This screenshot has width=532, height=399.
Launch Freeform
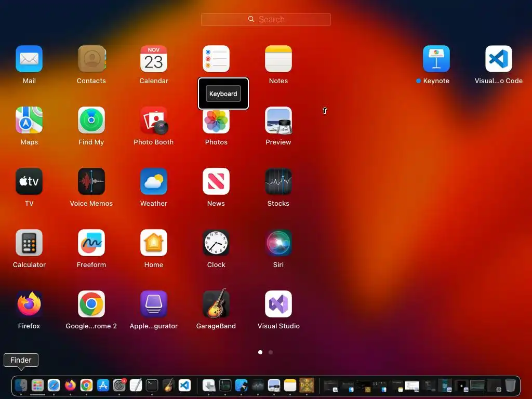click(91, 243)
